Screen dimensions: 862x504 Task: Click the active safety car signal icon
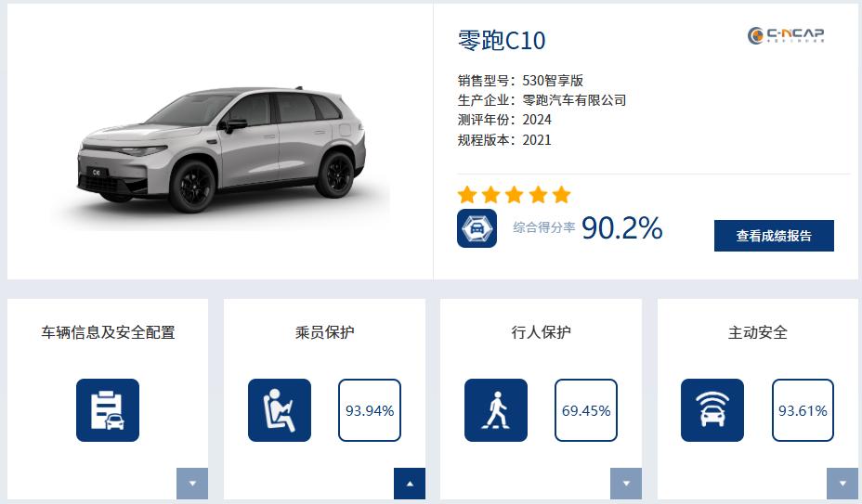point(712,410)
